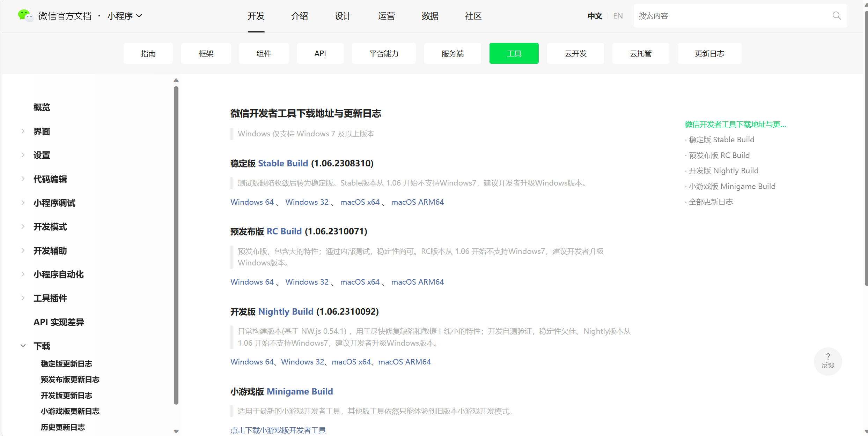Expand the 小程序调试 sidebar section
The height and width of the screenshot is (436, 868).
pos(23,203)
